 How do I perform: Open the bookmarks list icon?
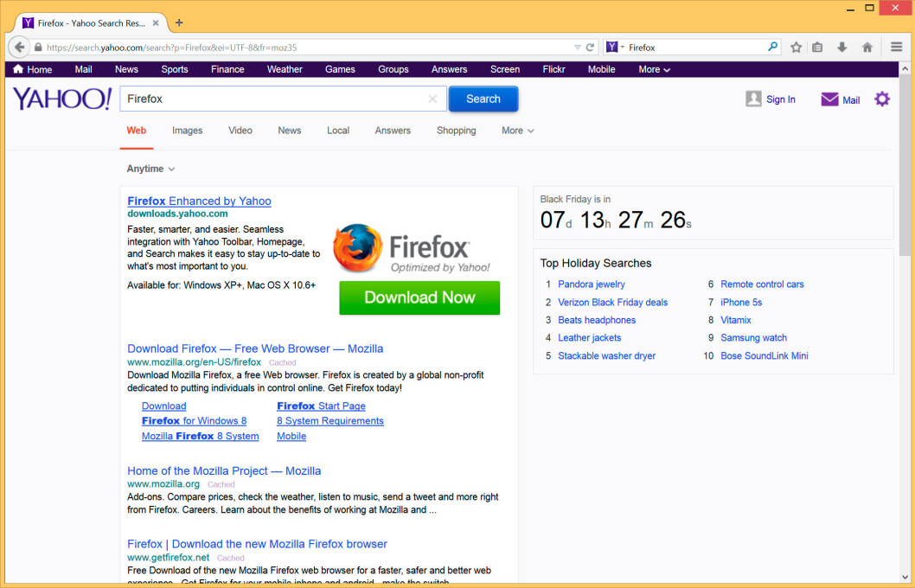coord(817,48)
